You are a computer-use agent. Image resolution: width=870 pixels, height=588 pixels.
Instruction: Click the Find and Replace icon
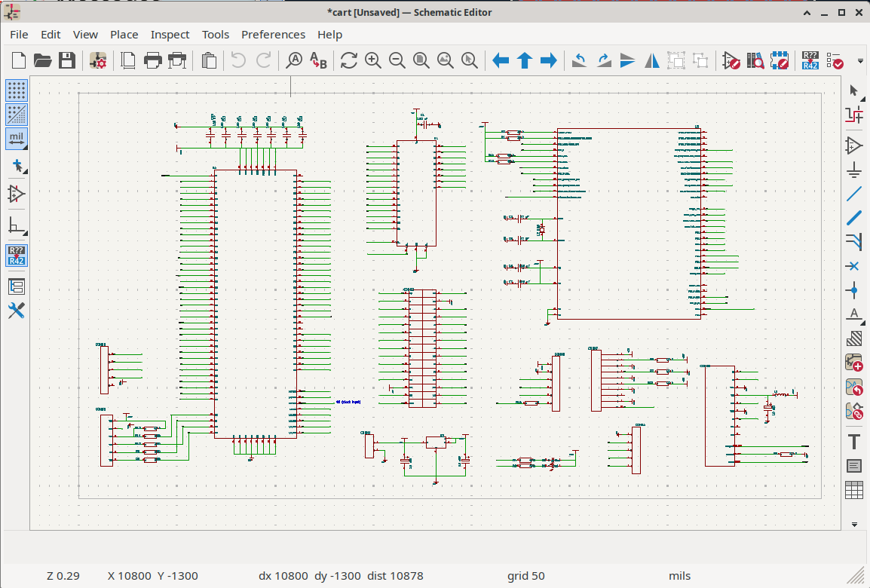pos(318,60)
